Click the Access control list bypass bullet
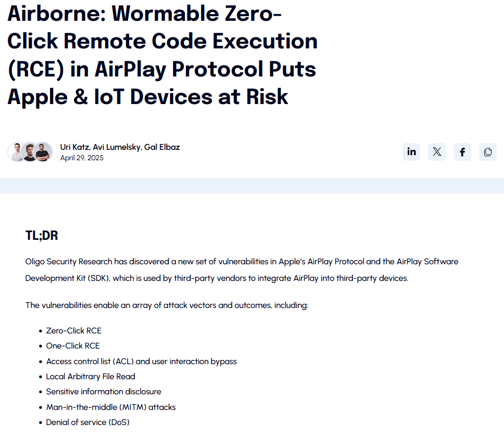Screen dimensions: 504x437 (x=141, y=361)
